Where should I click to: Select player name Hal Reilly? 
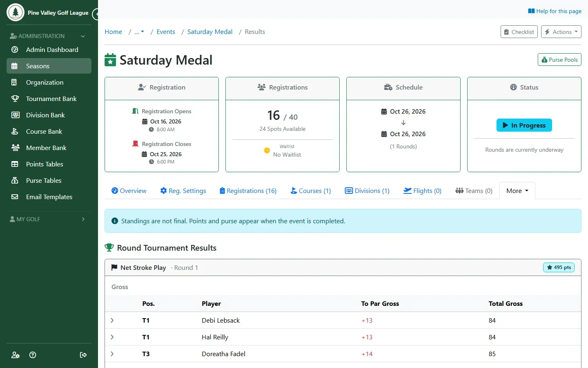click(x=215, y=337)
